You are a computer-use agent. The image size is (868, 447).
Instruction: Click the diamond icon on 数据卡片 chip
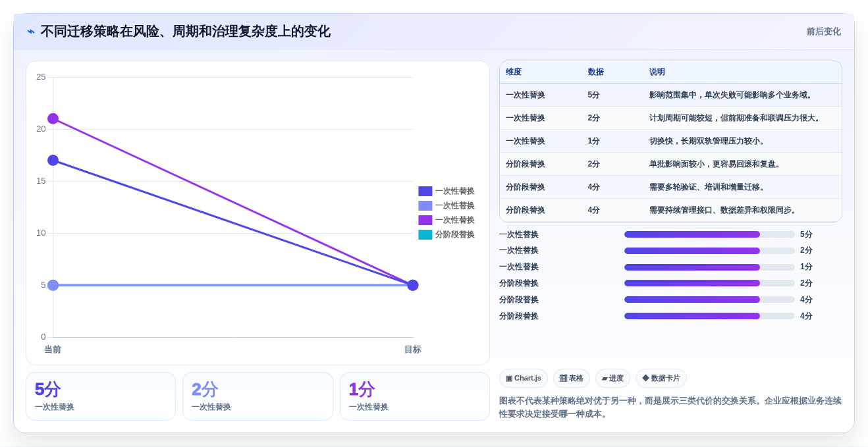[645, 379]
